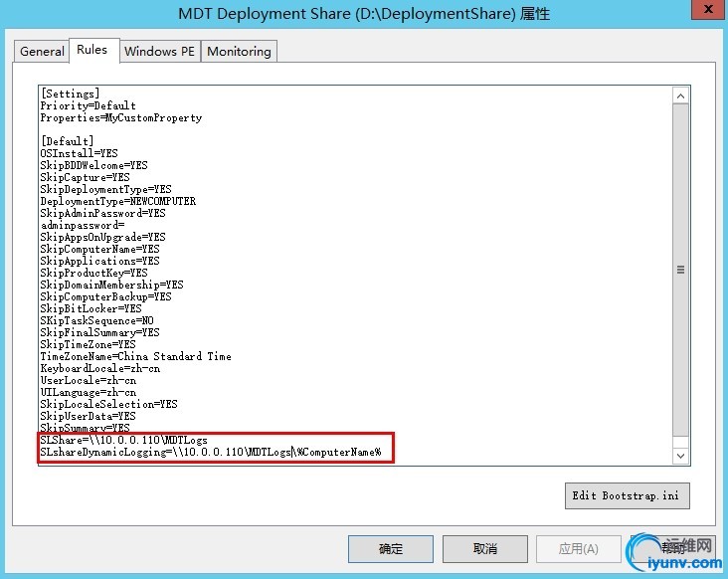Click the SLshareDynamicLogging line
Screen dimensions: 728x579
coord(211,453)
